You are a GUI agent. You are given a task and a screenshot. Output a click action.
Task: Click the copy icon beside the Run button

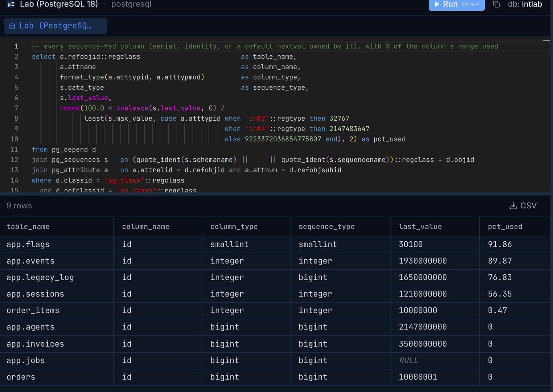coord(496,4)
